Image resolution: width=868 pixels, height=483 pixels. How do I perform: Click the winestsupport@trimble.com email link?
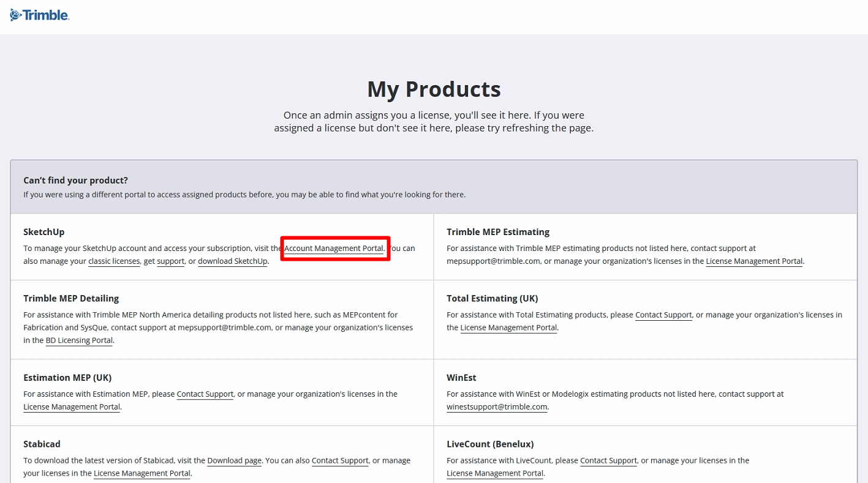pyautogui.click(x=497, y=407)
